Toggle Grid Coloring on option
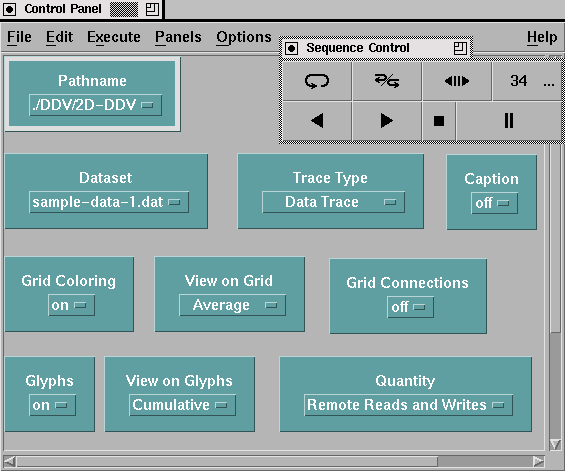This screenshot has height=471, width=565. point(71,305)
